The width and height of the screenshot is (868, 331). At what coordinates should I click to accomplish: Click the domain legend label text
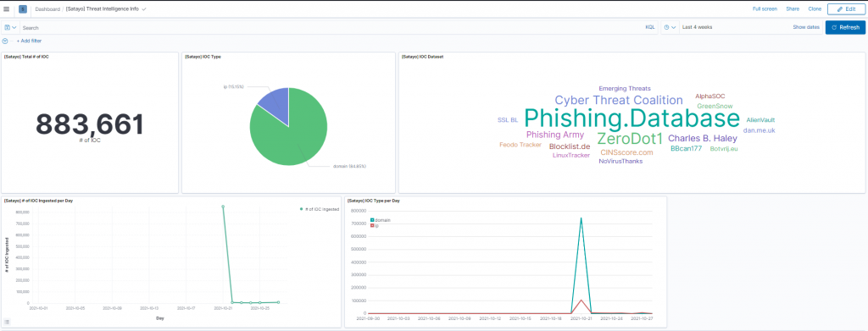tap(383, 220)
